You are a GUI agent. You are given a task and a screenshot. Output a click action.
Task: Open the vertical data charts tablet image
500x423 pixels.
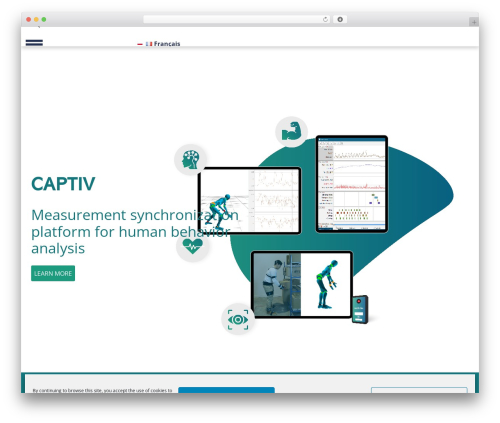pos(352,184)
